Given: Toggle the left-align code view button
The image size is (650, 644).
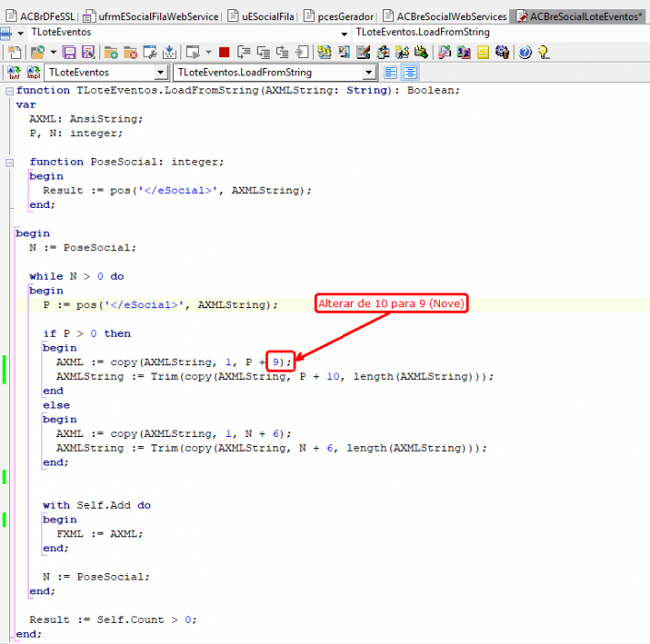Looking at the screenshot, I should (x=390, y=73).
